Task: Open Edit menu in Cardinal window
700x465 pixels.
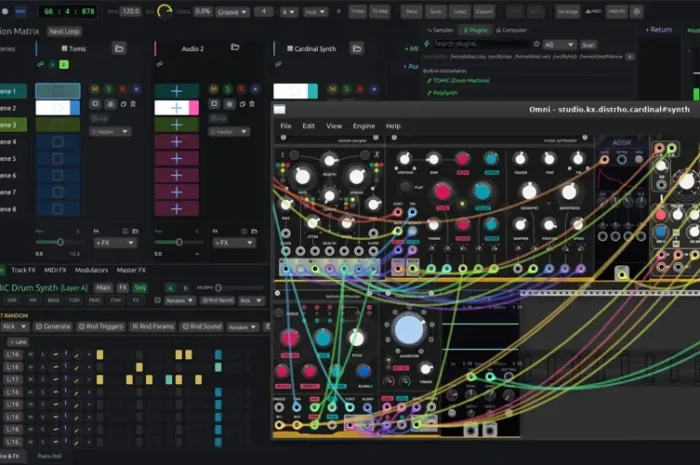Action: [308, 126]
